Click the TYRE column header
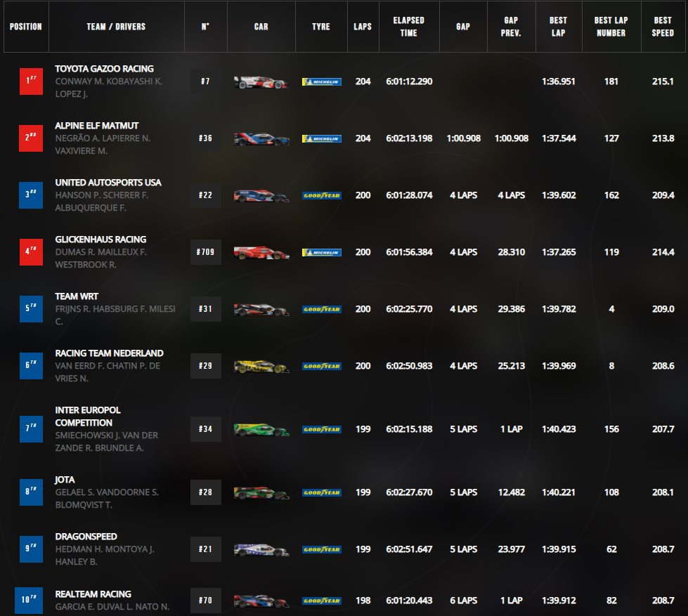The width and height of the screenshot is (688, 616). 321,27
